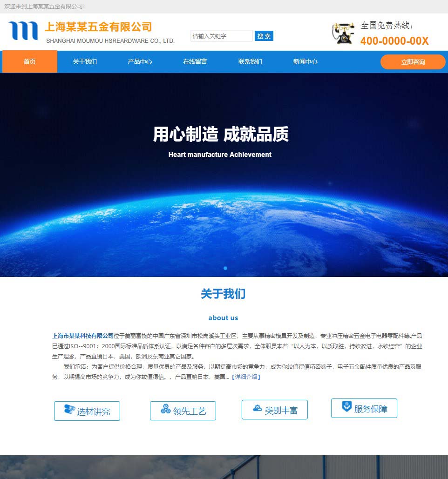Image resolution: width=448 pixels, height=479 pixels.
Task: Click the 用心制造 成就品质 banner headline
Action: click(x=221, y=134)
